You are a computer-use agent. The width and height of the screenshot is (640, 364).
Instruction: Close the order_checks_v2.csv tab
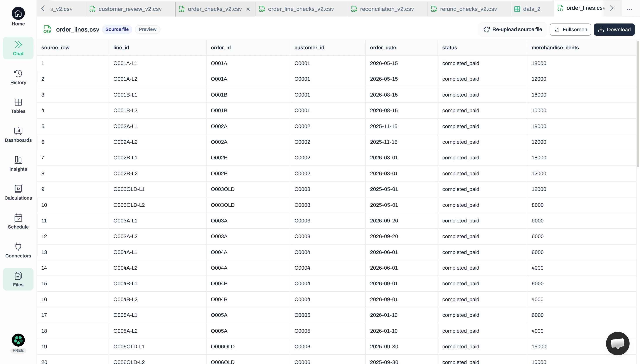[248, 9]
